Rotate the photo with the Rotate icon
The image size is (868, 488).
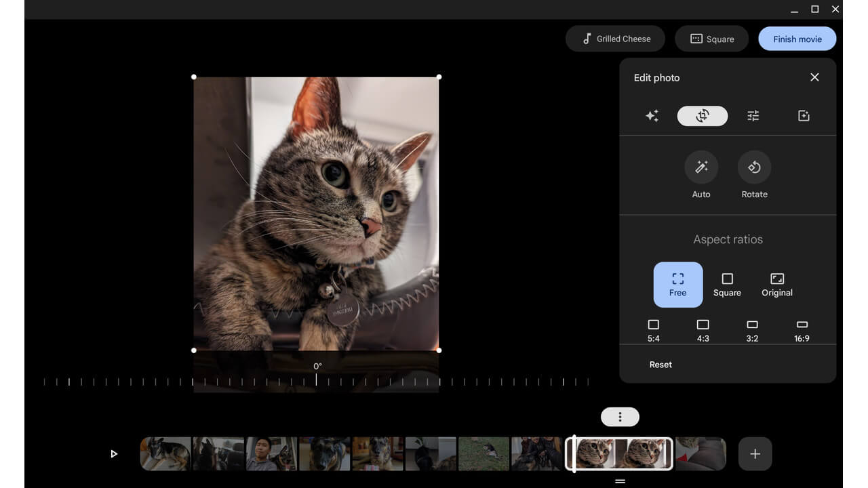coord(754,167)
